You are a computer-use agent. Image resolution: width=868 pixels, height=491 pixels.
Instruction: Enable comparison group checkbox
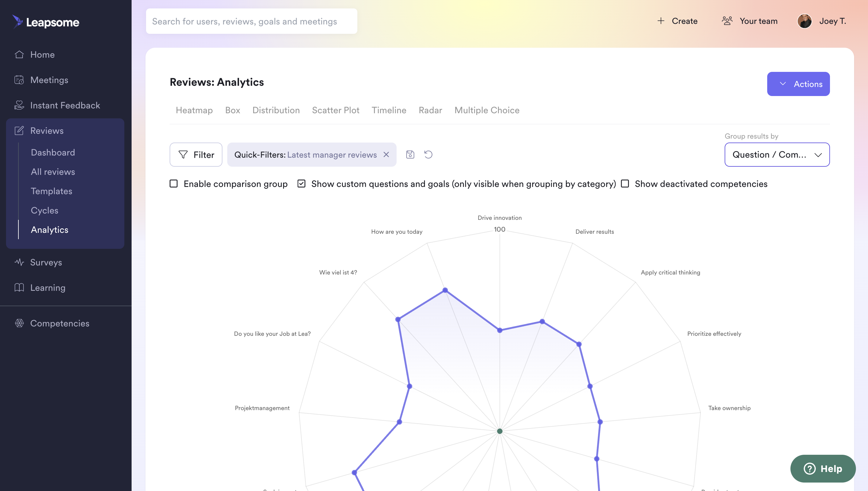point(174,184)
